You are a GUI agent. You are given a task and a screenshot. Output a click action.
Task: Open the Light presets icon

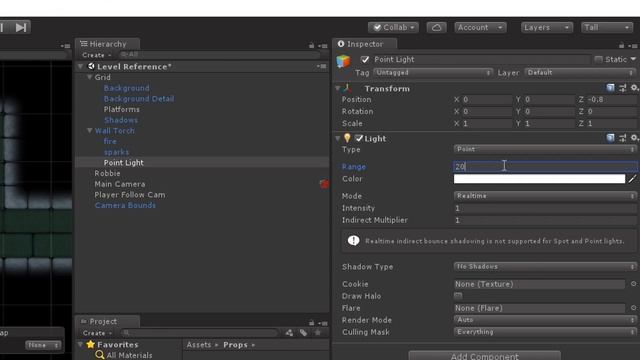pos(622,138)
